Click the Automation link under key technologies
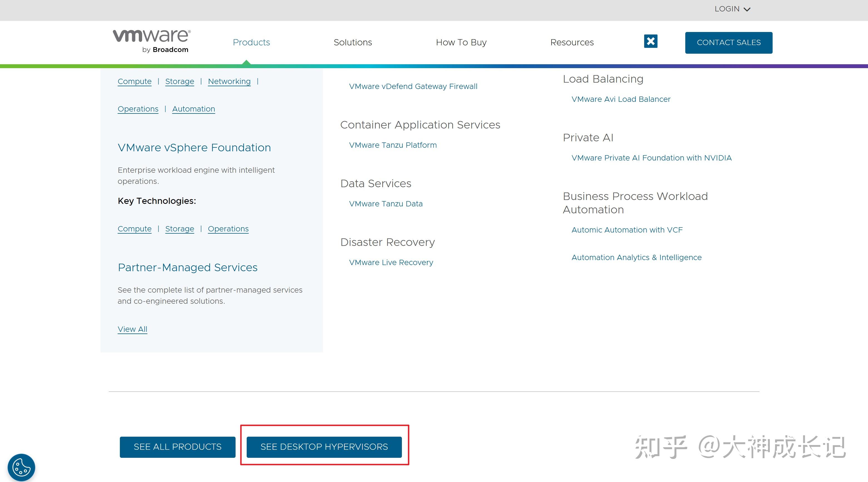The image size is (868, 482). pos(193,108)
